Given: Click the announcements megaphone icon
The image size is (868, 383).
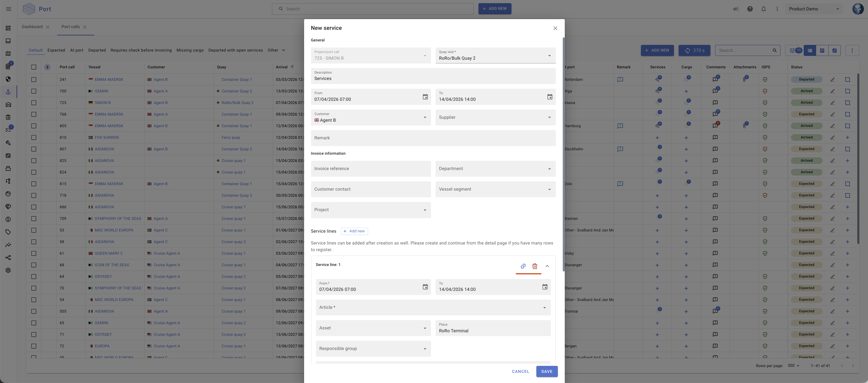Looking at the screenshot, I should coord(736,9).
